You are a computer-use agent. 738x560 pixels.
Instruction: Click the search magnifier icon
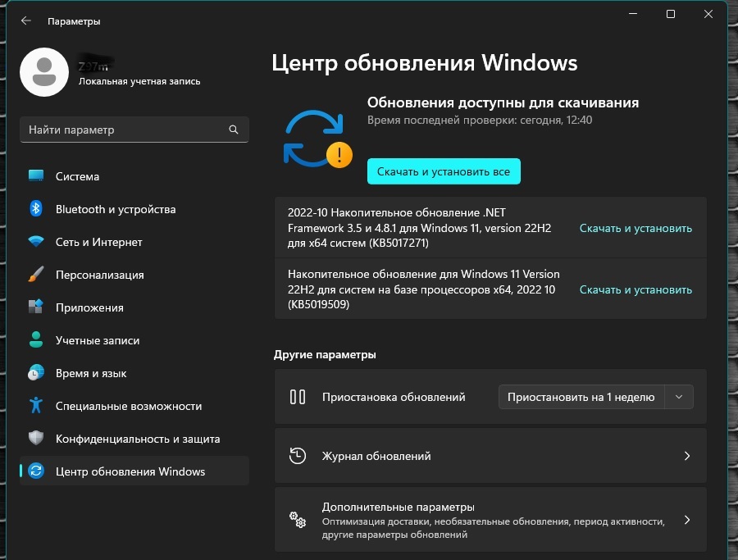point(234,130)
